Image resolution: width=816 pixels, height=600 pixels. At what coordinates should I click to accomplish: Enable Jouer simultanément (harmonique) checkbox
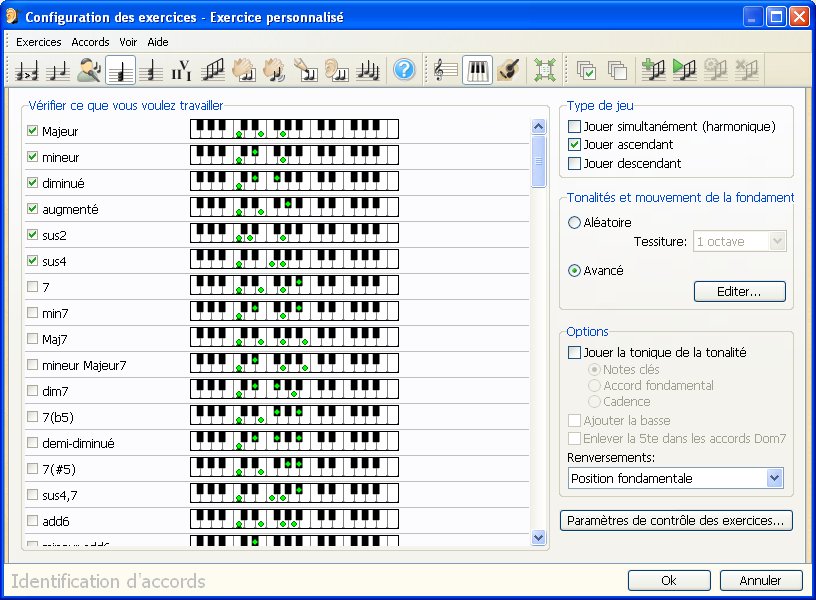coord(574,127)
